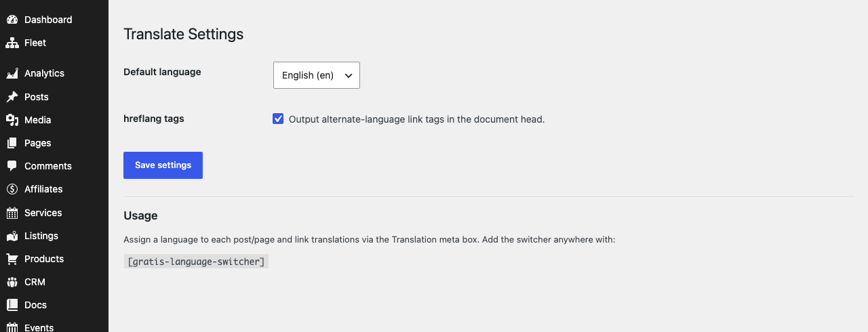Uncheck the hreflang tags checkbox
The width and height of the screenshot is (868, 332).
278,119
